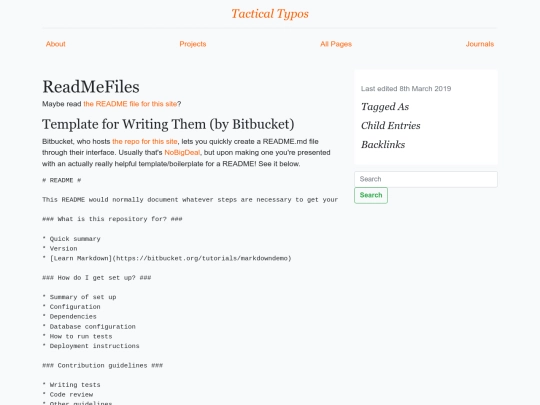Click the 'Tagged As' sidebar heading
This screenshot has width=540, height=405.
point(385,107)
